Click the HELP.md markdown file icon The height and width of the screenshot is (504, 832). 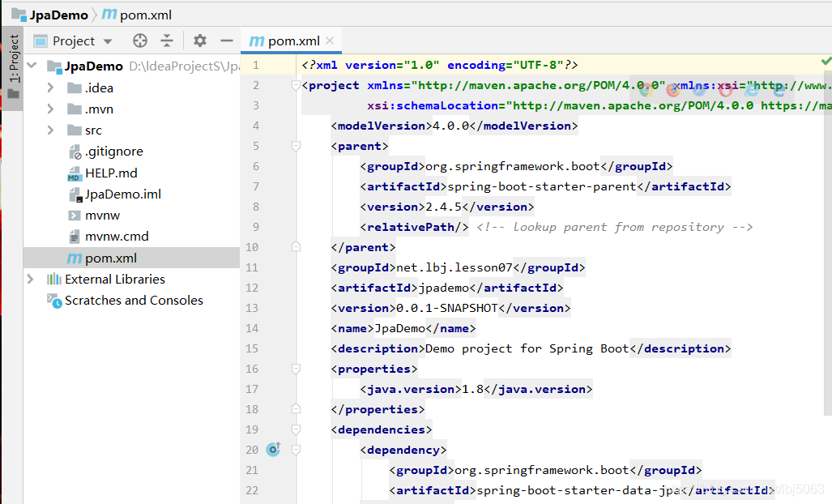[75, 173]
